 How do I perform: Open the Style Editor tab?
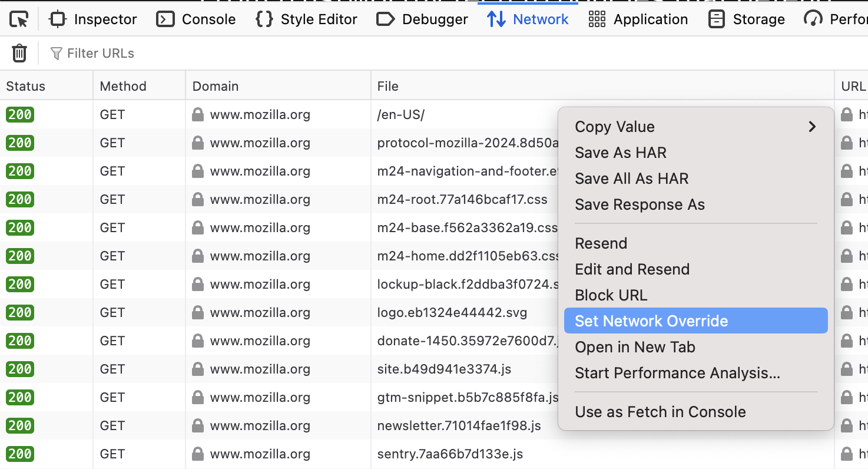coord(307,19)
